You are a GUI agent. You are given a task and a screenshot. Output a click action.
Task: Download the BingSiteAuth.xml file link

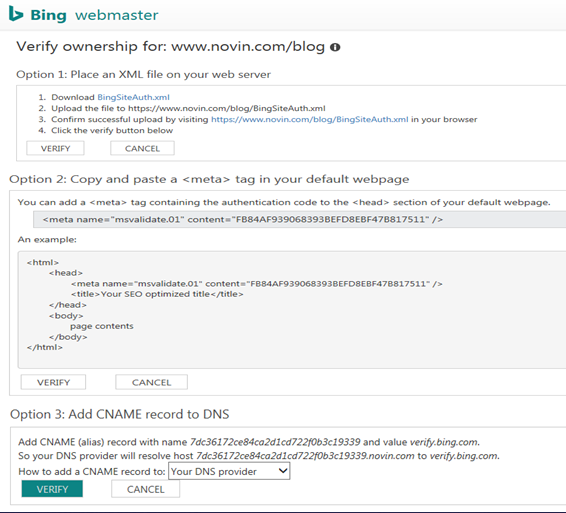click(133, 97)
